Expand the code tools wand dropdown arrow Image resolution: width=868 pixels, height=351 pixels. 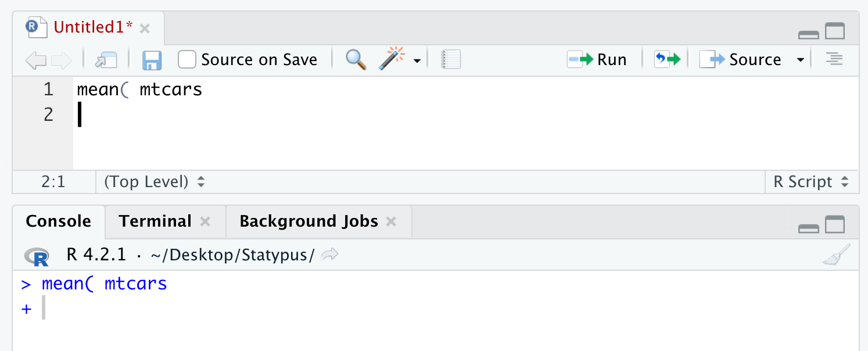point(417,60)
